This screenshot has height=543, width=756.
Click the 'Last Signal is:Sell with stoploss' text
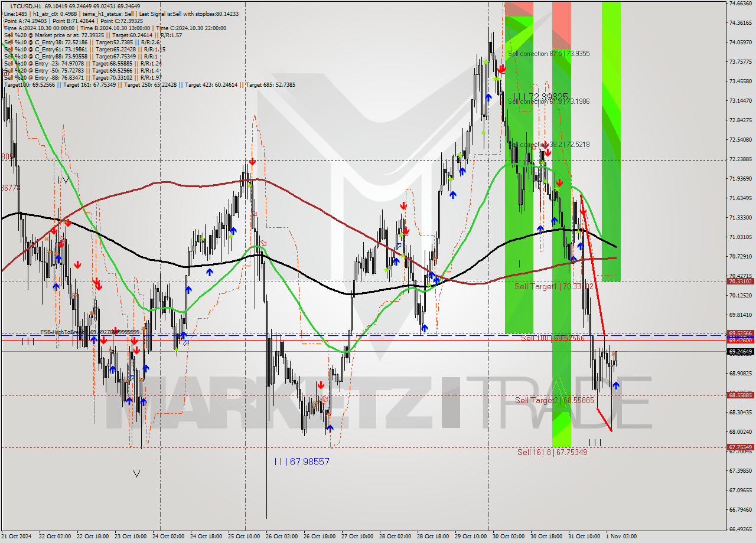point(190,14)
